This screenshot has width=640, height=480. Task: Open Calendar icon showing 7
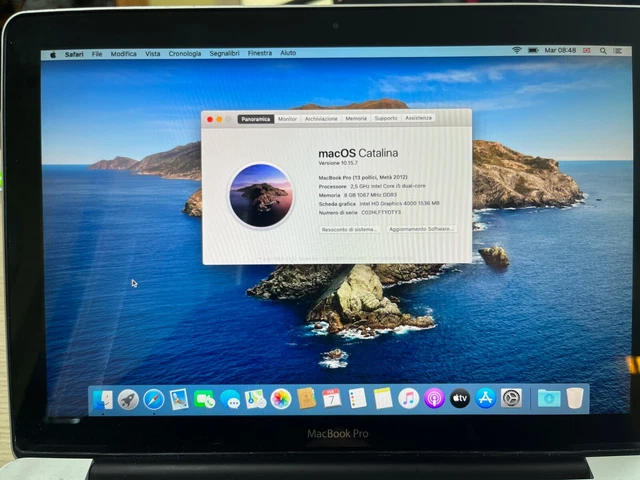point(332,398)
